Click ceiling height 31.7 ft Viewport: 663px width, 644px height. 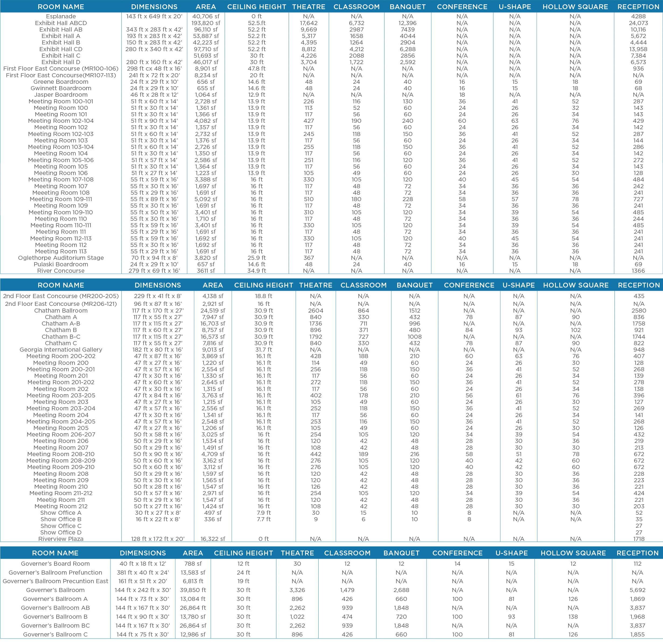click(264, 350)
